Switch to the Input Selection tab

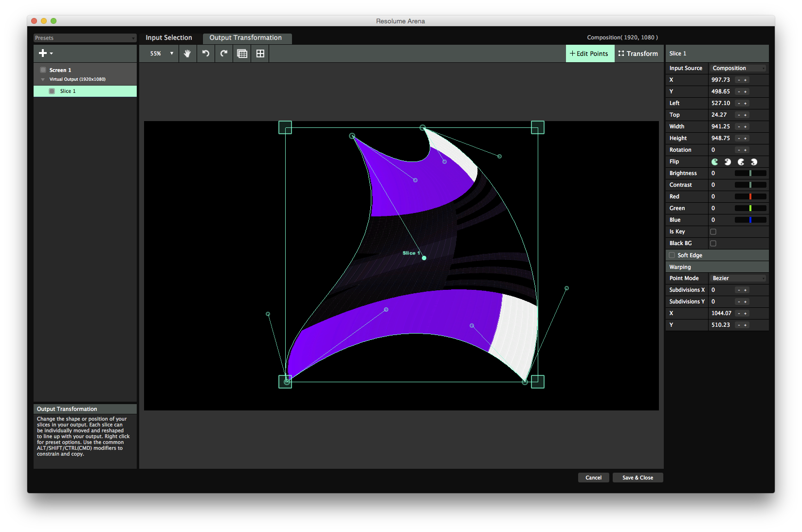[x=169, y=38]
